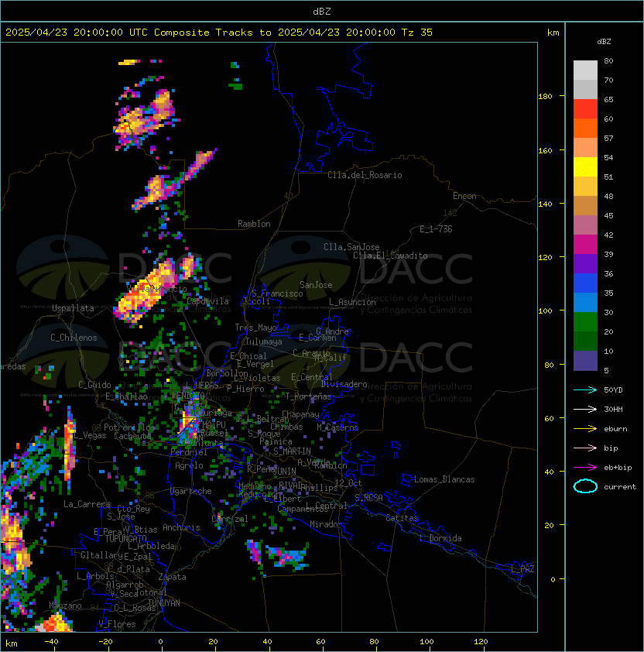The image size is (644, 652).
Task: Select the purple 36-39 dBZ swatch
Action: coord(585,264)
